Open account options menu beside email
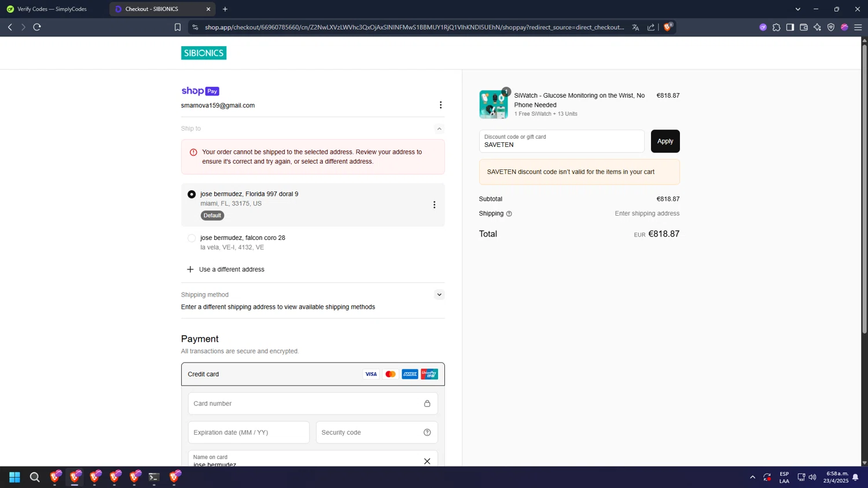 click(440, 105)
